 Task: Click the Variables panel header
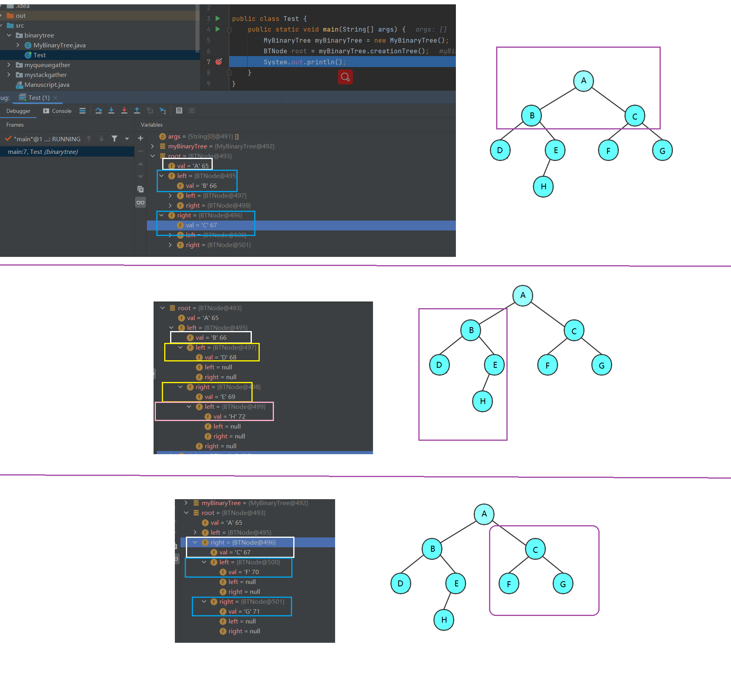(x=152, y=125)
